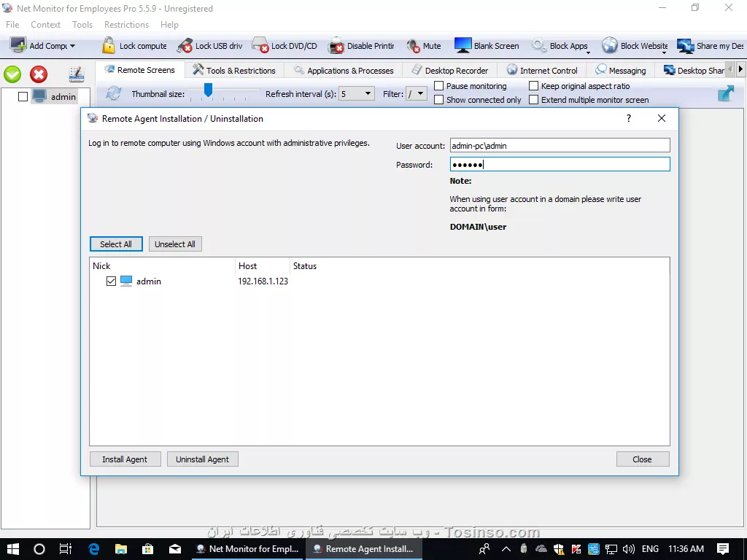Expand the Block Website dropdown arrow
Viewport: 747px width, 560px height.
[664, 52]
